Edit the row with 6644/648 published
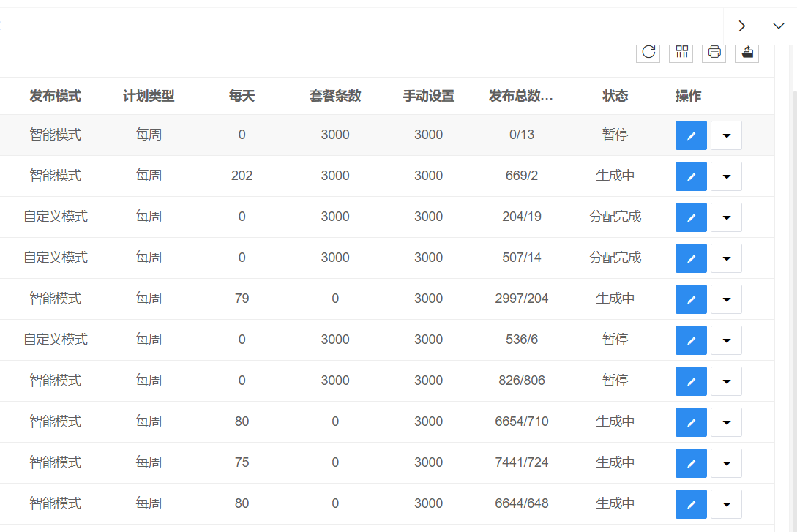The width and height of the screenshot is (797, 532). (691, 504)
